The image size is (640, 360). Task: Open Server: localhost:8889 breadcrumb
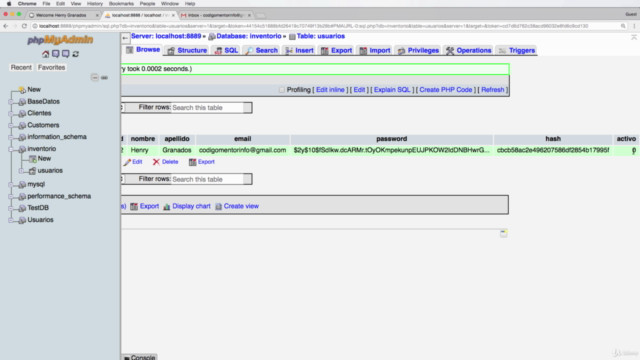(x=166, y=36)
